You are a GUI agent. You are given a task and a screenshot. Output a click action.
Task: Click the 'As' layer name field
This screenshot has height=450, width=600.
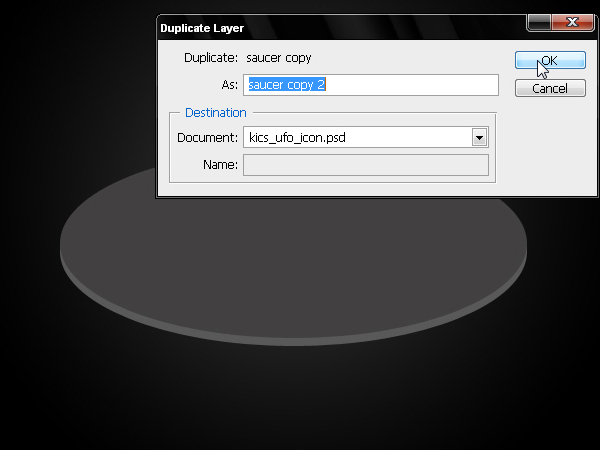click(371, 85)
